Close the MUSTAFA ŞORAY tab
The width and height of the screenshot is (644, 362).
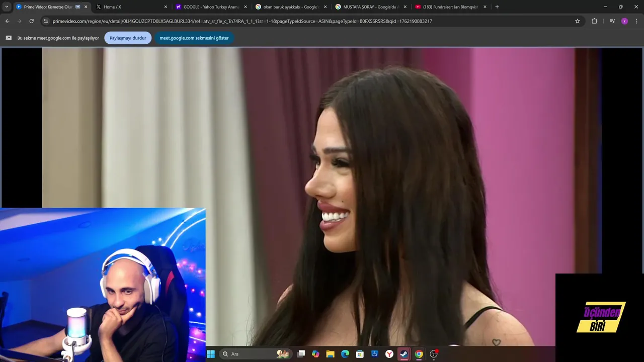tap(405, 7)
